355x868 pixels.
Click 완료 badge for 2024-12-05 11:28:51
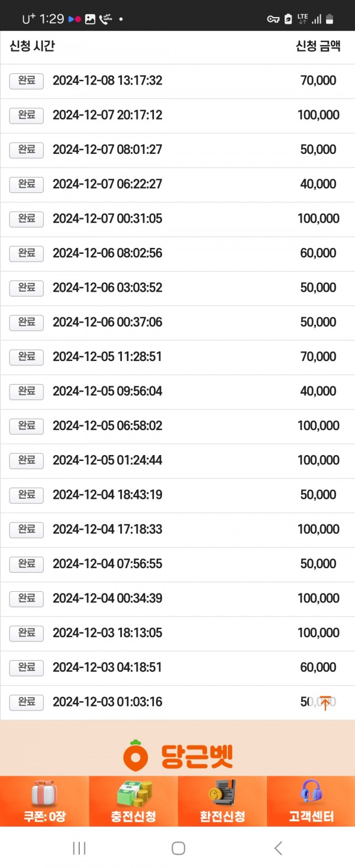click(x=27, y=357)
